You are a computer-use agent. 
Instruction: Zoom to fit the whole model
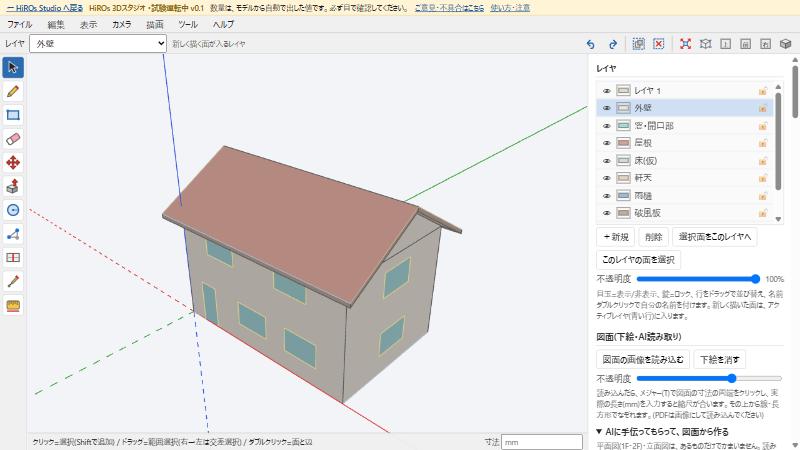click(685, 44)
